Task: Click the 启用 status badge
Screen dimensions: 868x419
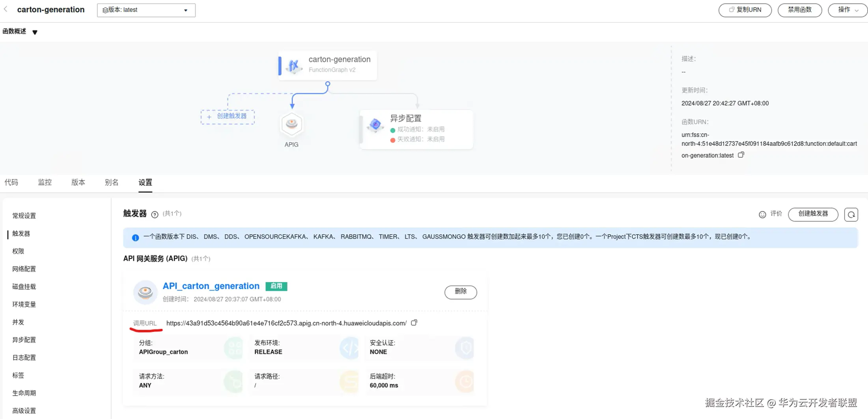Action: [276, 286]
